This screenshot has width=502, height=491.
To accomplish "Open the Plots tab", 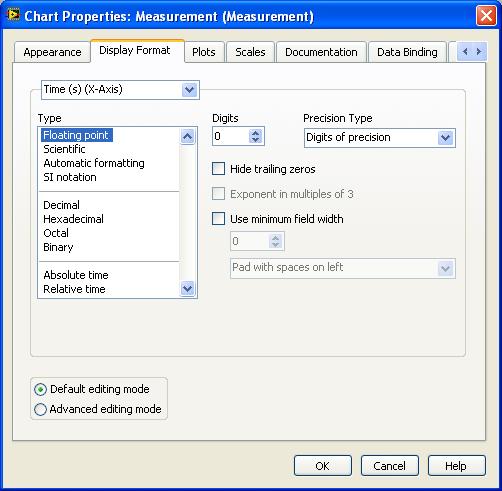I will [x=204, y=52].
